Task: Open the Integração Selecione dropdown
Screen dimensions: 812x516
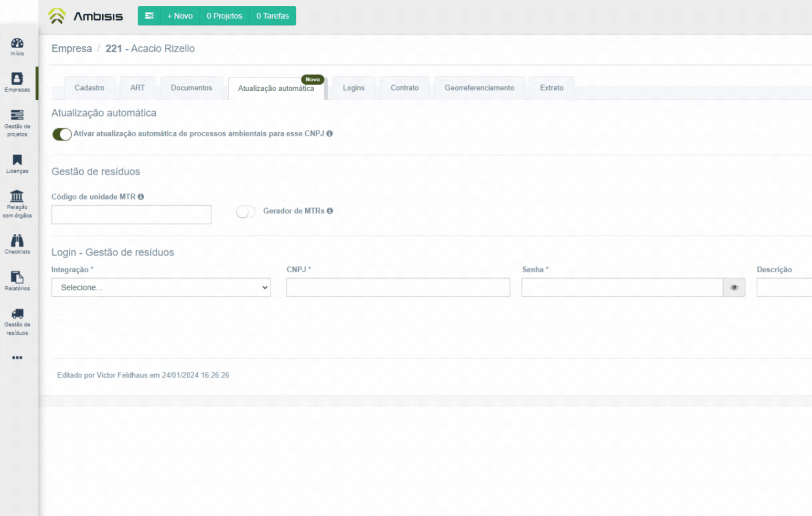Action: tap(161, 288)
